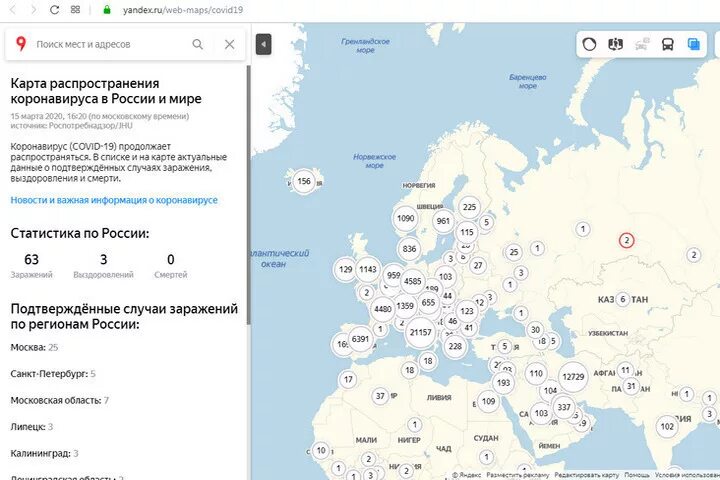Select the 655 marker in central Europe
The image size is (720, 480).
[428, 303]
